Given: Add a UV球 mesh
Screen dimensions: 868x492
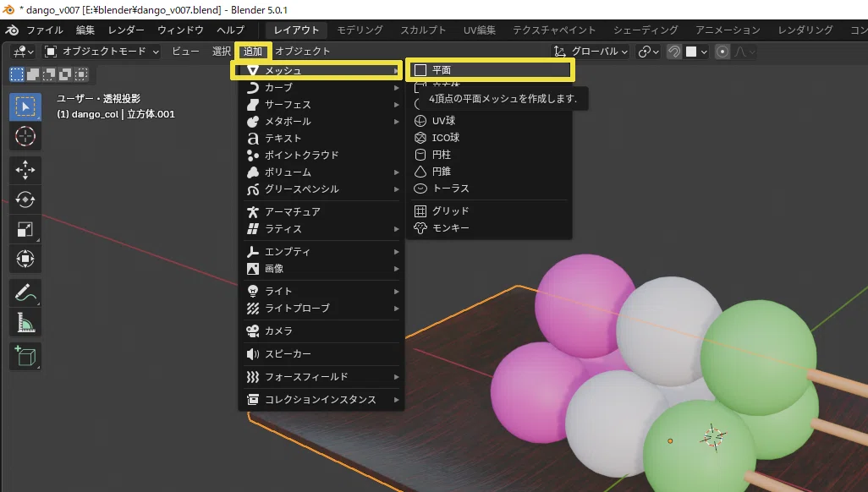Looking at the screenshot, I should tap(489, 121).
